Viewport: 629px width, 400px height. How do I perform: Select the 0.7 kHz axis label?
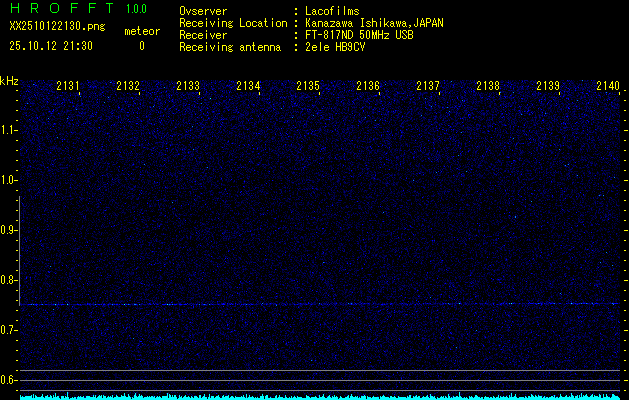(x=9, y=329)
